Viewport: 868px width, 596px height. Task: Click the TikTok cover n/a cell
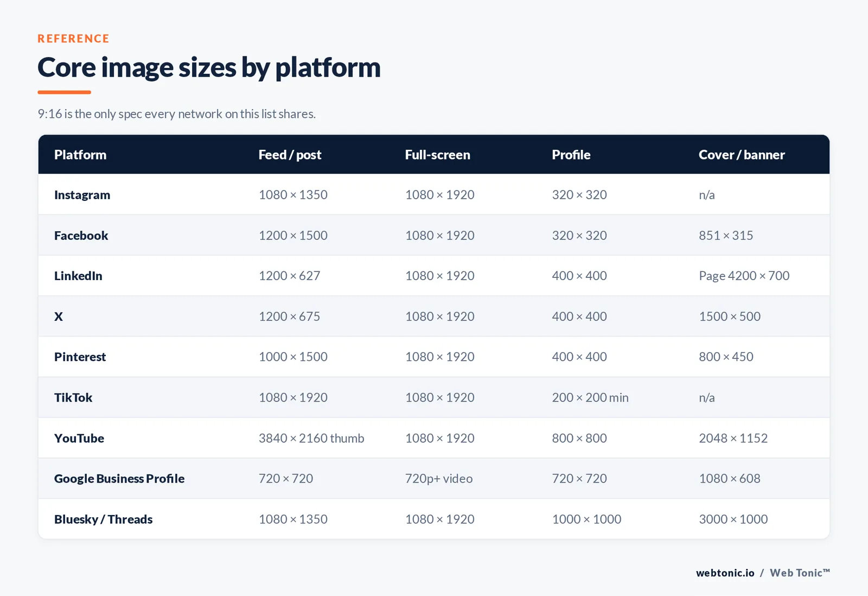706,398
